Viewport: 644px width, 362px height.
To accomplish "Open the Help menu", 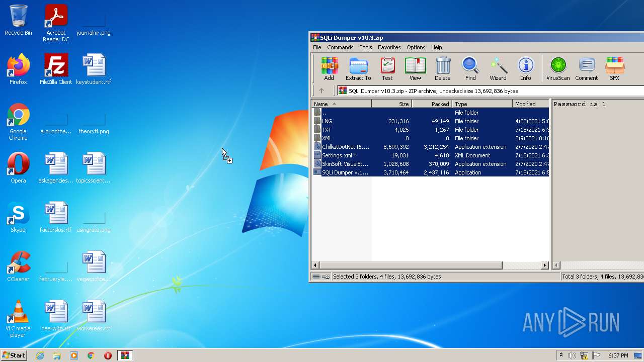I will [437, 47].
